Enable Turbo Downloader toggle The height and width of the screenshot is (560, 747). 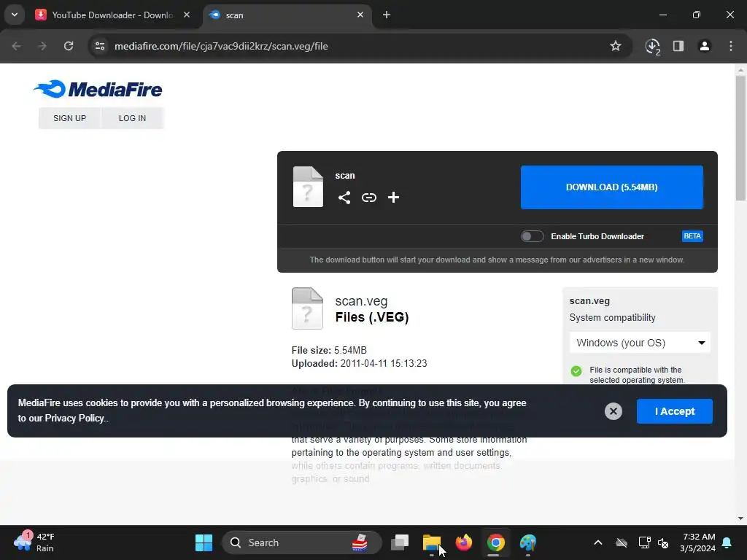pyautogui.click(x=532, y=236)
